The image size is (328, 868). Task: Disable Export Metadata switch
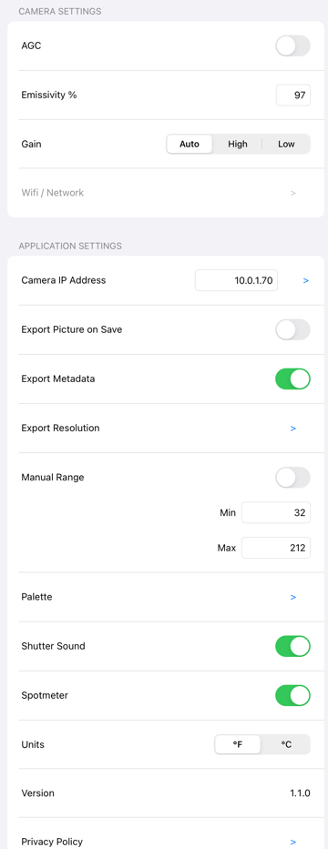pyautogui.click(x=292, y=378)
